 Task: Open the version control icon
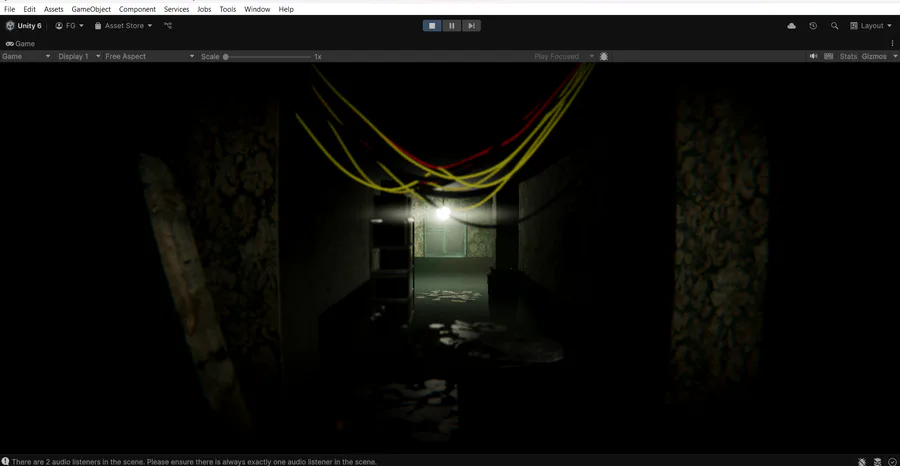pos(168,26)
